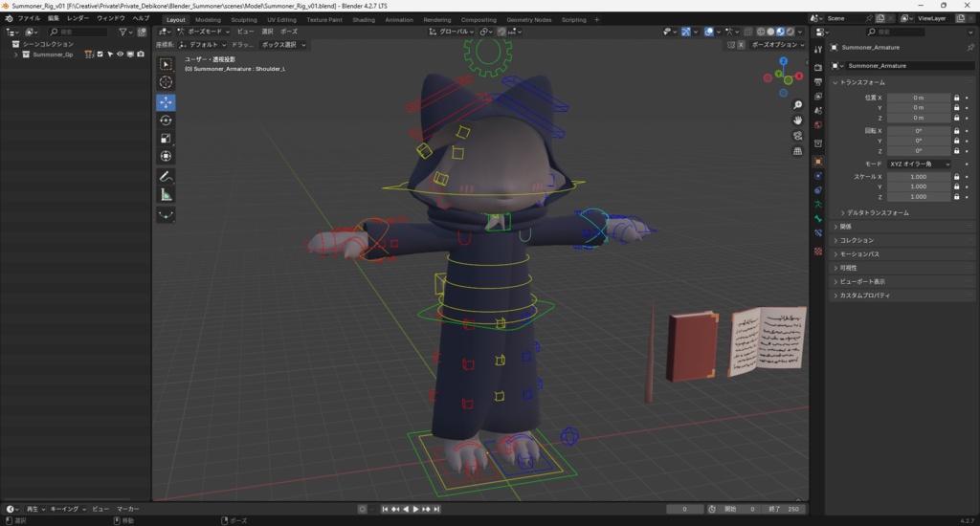Open Object Constraints properties tab

pyautogui.click(x=818, y=190)
